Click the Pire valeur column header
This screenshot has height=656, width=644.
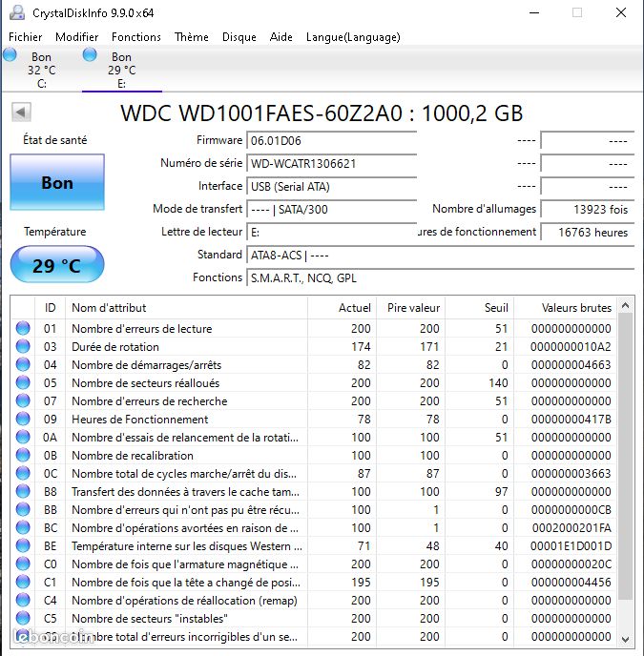[411, 308]
